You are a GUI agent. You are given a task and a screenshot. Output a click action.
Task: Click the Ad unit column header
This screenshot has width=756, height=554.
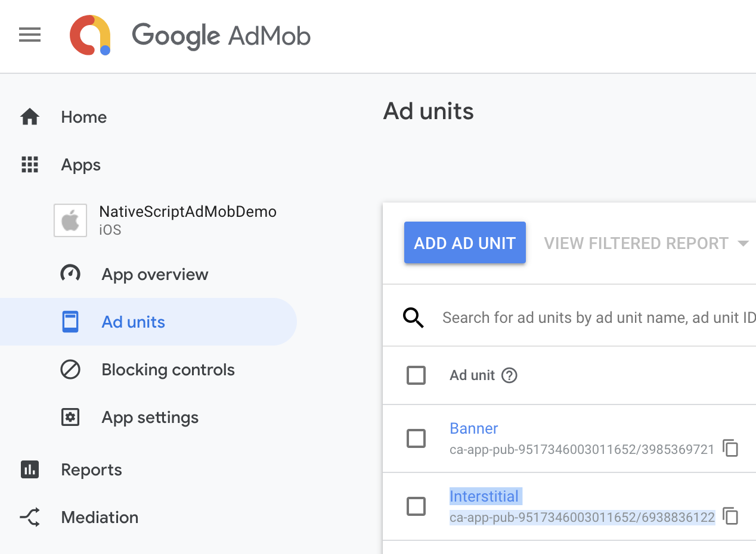[x=472, y=375]
